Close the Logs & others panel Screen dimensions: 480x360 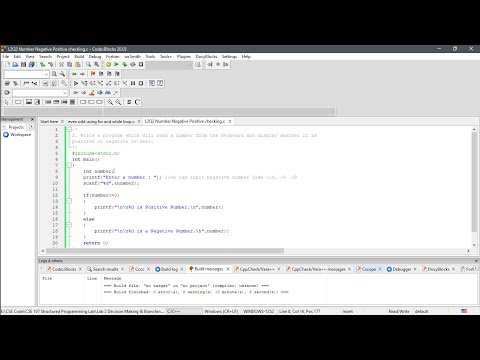[476, 261]
